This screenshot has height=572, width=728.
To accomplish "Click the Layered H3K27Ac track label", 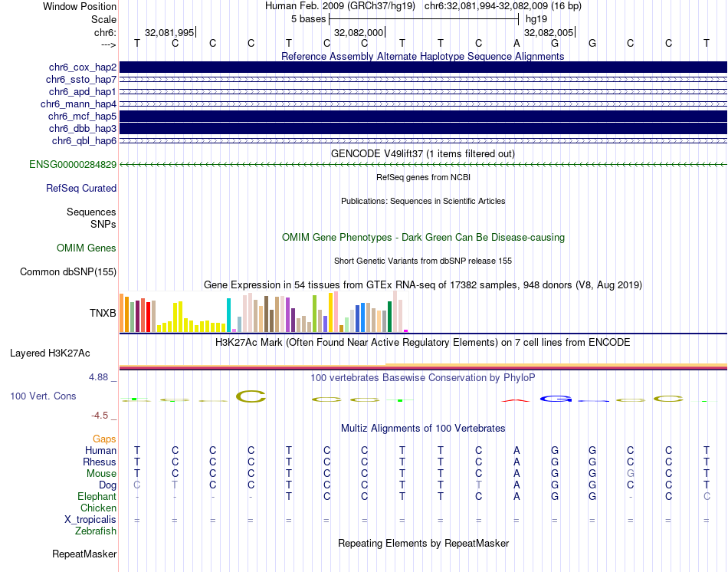I will tap(50, 353).
